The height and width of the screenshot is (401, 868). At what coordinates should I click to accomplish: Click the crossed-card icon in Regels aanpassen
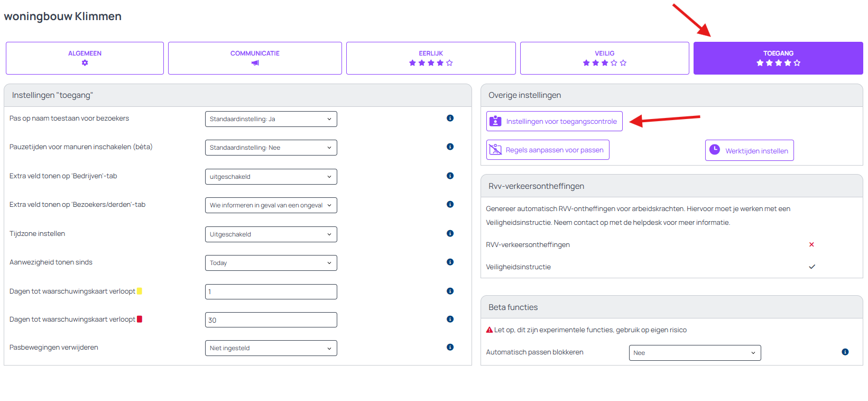[495, 150]
